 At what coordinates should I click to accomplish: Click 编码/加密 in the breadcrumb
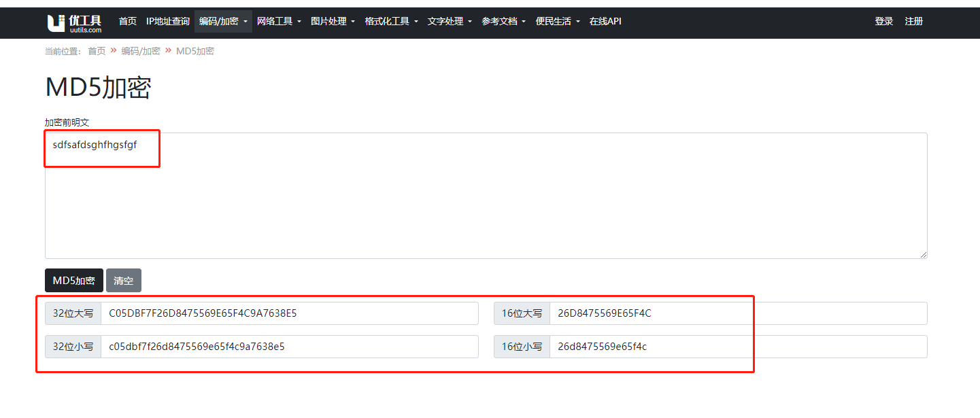[140, 51]
